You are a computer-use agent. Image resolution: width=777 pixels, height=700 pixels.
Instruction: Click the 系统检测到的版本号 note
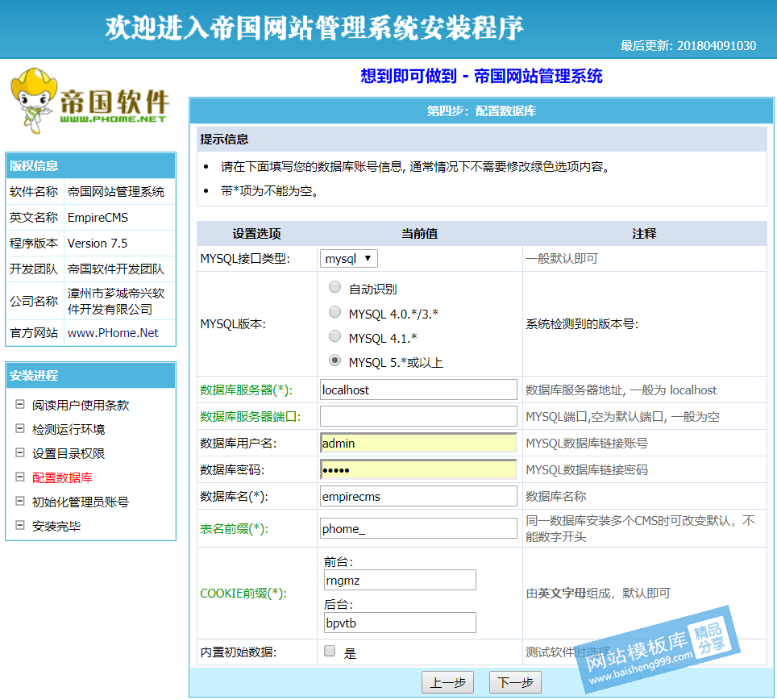[582, 324]
